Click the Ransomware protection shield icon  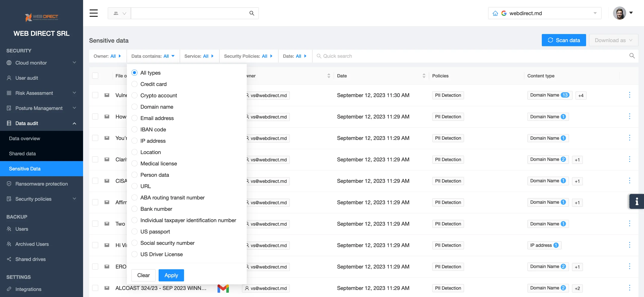(9, 184)
